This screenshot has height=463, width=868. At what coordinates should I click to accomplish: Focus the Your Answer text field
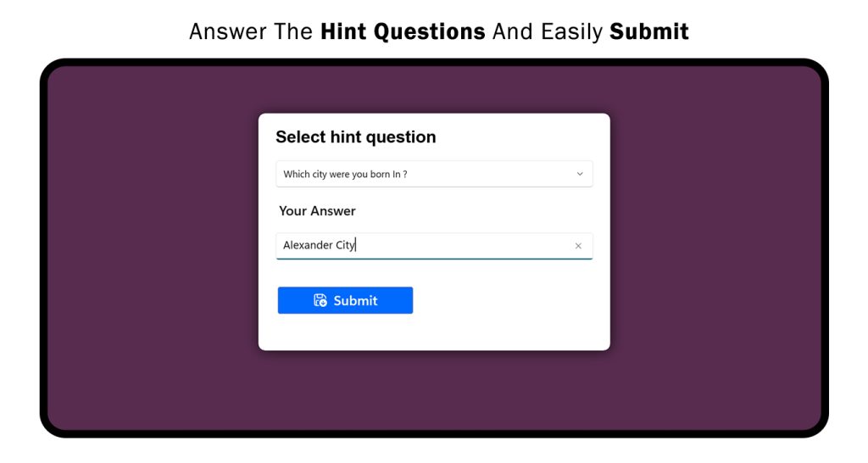click(x=458, y=246)
